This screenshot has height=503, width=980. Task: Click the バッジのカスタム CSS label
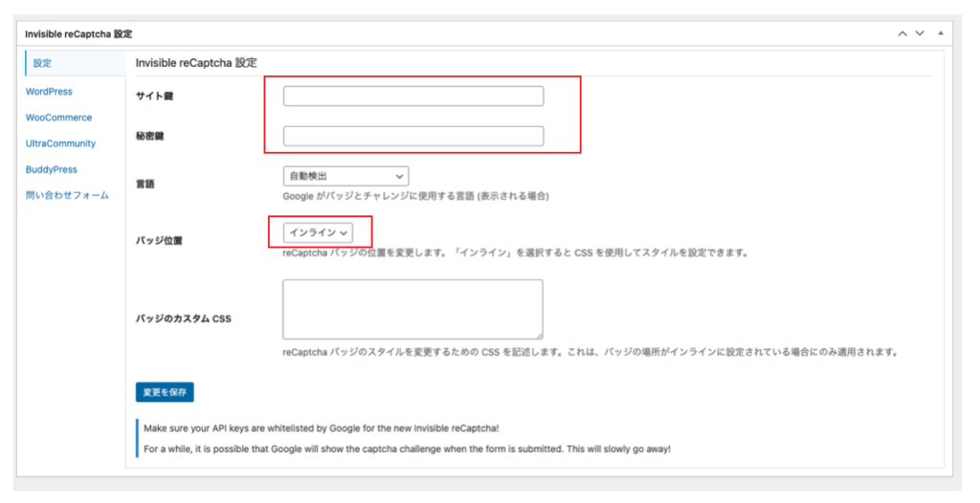click(x=183, y=318)
